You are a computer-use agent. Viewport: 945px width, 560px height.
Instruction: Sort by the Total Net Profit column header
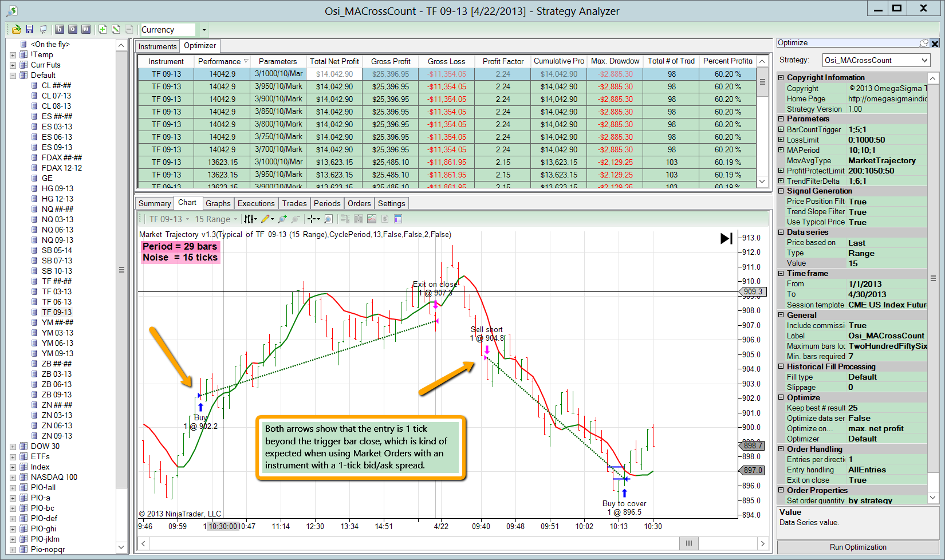click(334, 61)
